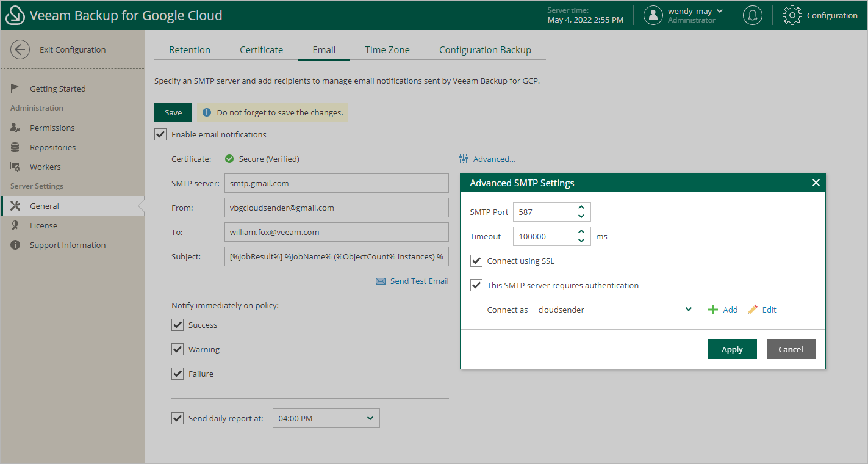Click the From address input field
The image size is (868, 464).
pyautogui.click(x=337, y=208)
